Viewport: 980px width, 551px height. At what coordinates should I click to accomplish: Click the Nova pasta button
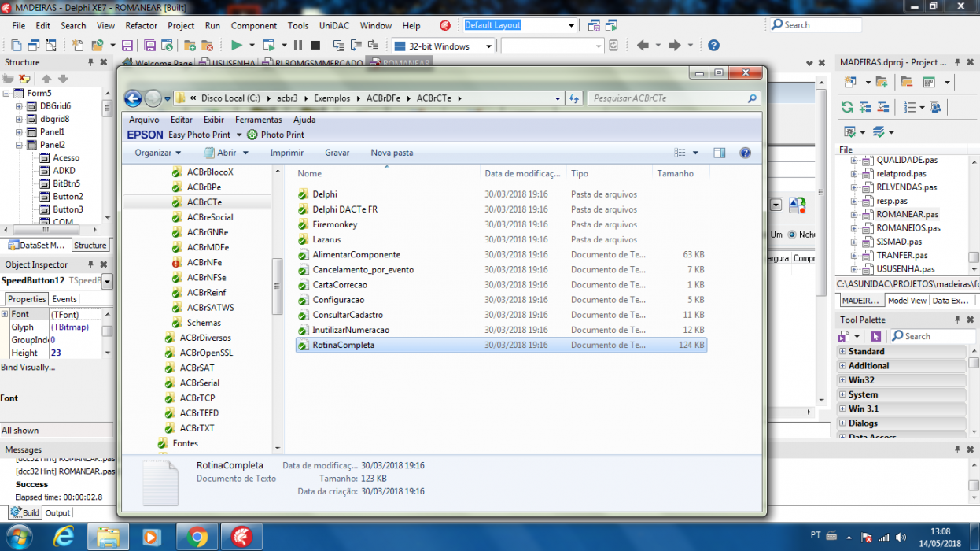pyautogui.click(x=392, y=153)
